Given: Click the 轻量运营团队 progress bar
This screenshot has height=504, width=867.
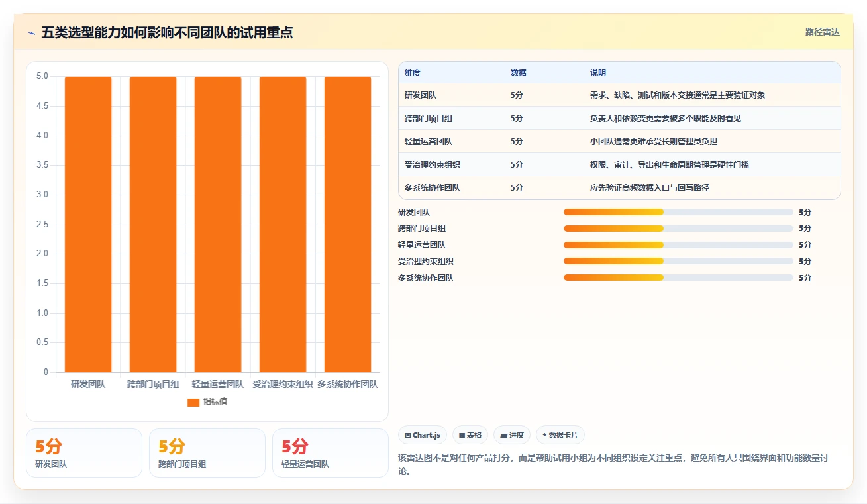Looking at the screenshot, I should [678, 245].
